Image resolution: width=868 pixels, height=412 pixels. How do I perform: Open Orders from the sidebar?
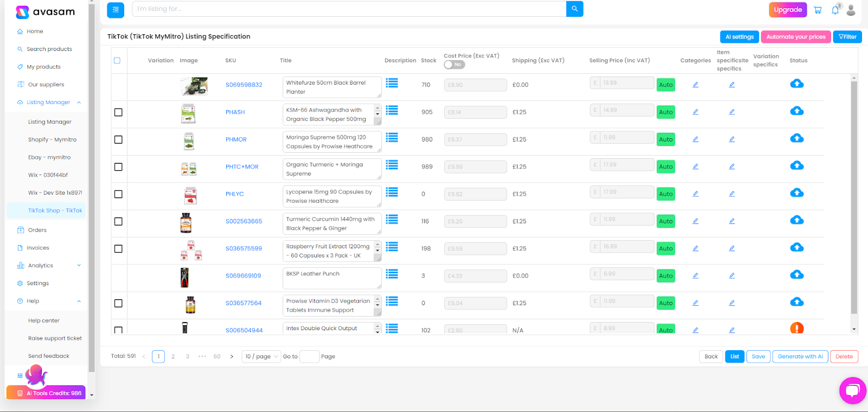click(37, 230)
